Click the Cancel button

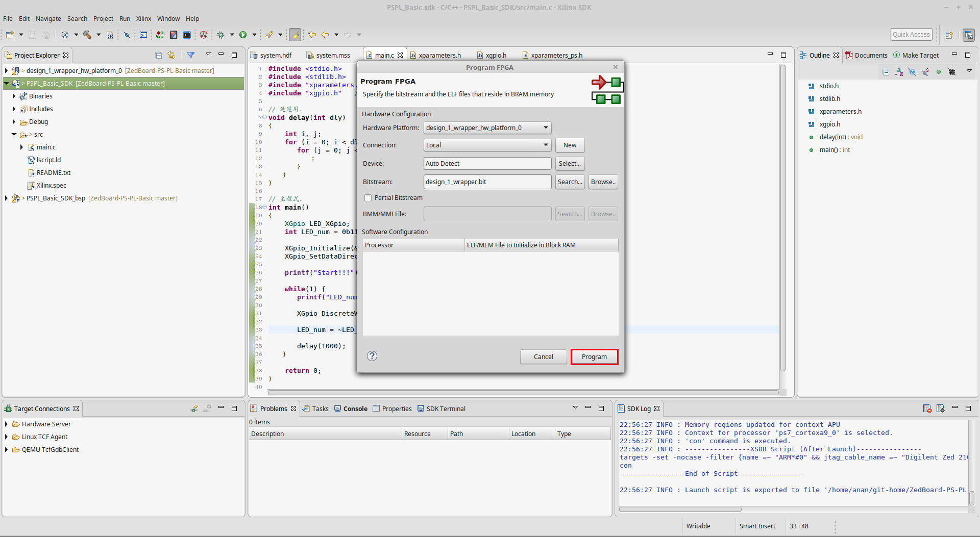coord(543,356)
